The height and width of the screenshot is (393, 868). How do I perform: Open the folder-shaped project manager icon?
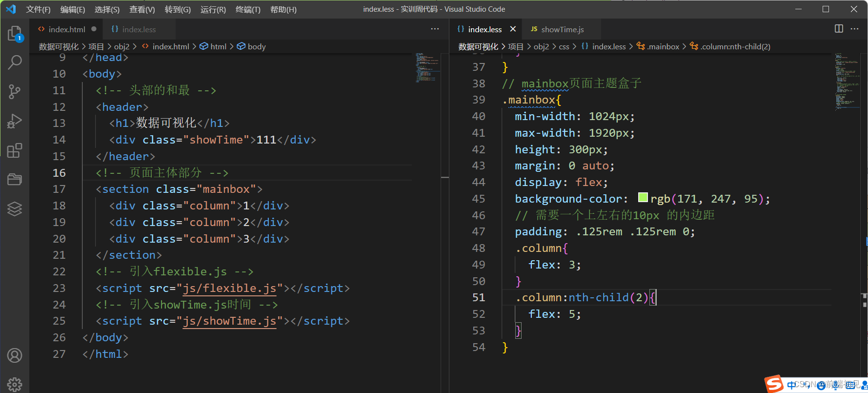tap(15, 180)
